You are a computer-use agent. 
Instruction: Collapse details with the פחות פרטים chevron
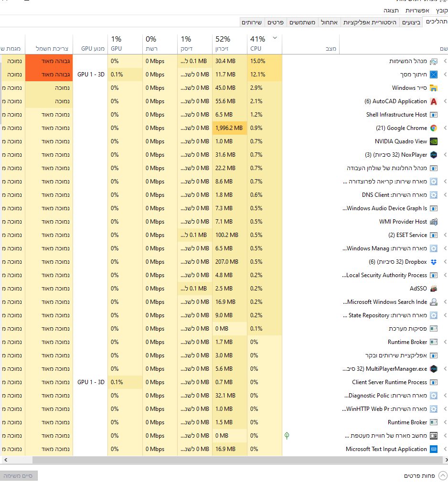pyautogui.click(x=443, y=476)
